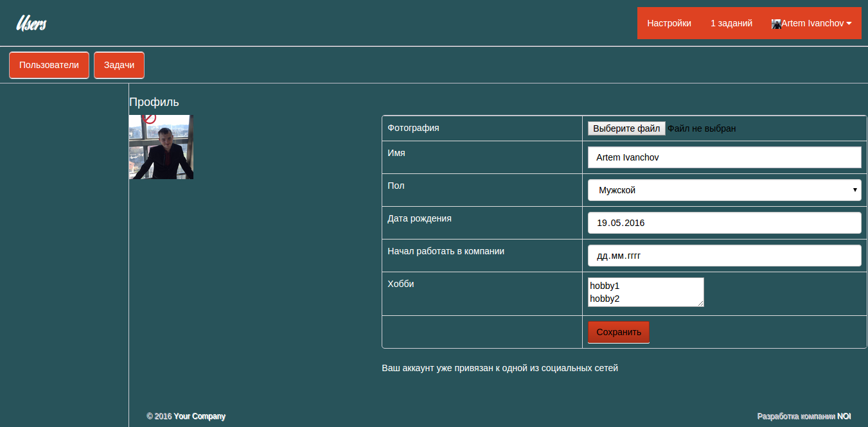Click the profile photo thumbnail
868x427 pixels.
[161, 147]
